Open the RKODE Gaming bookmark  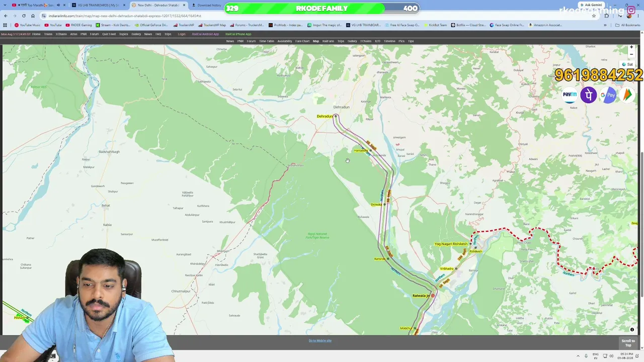pos(78,25)
